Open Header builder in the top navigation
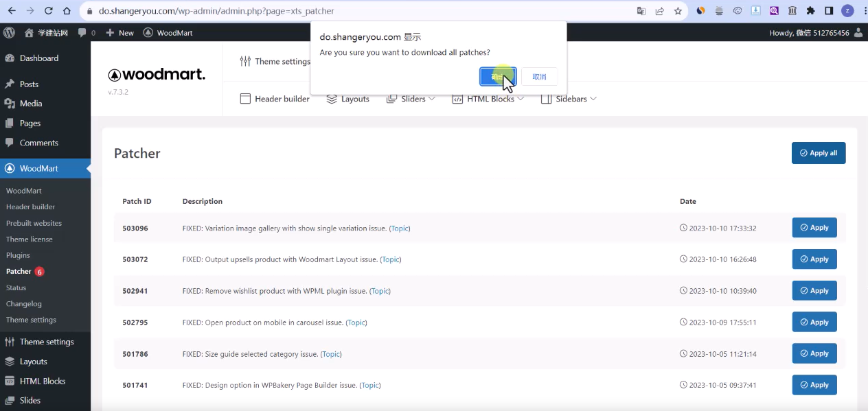This screenshot has width=868, height=411. [275, 99]
